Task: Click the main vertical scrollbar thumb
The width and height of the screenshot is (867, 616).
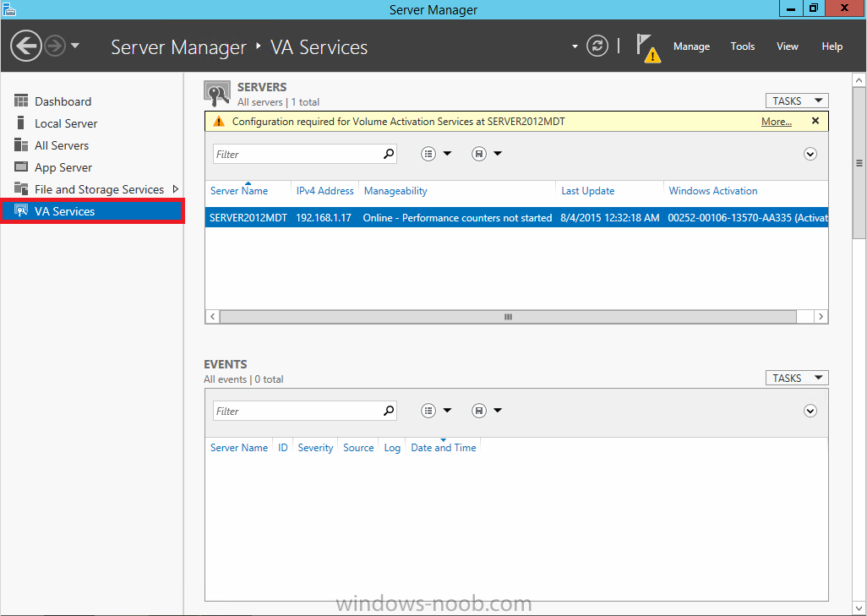Action: 859,162
